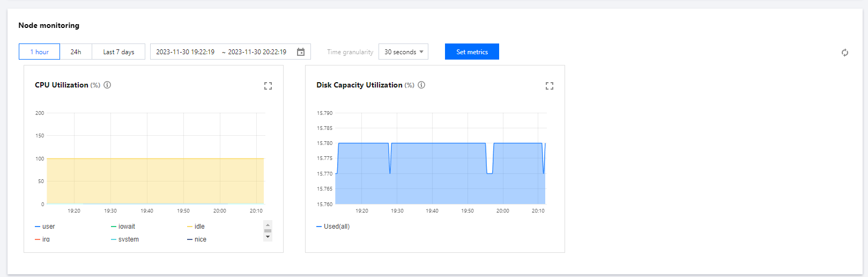This screenshot has width=868, height=277.
Task: Toggle the iowait legend series
Action: pyautogui.click(x=123, y=227)
